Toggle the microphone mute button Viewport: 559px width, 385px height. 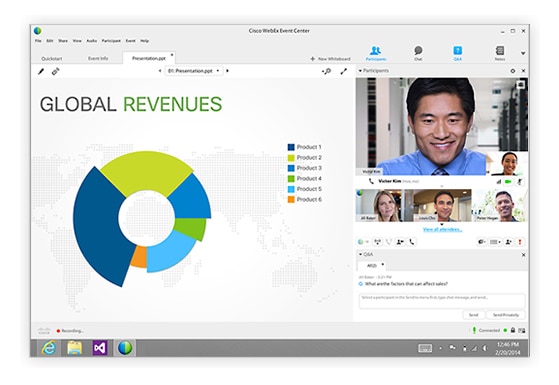tap(520, 182)
